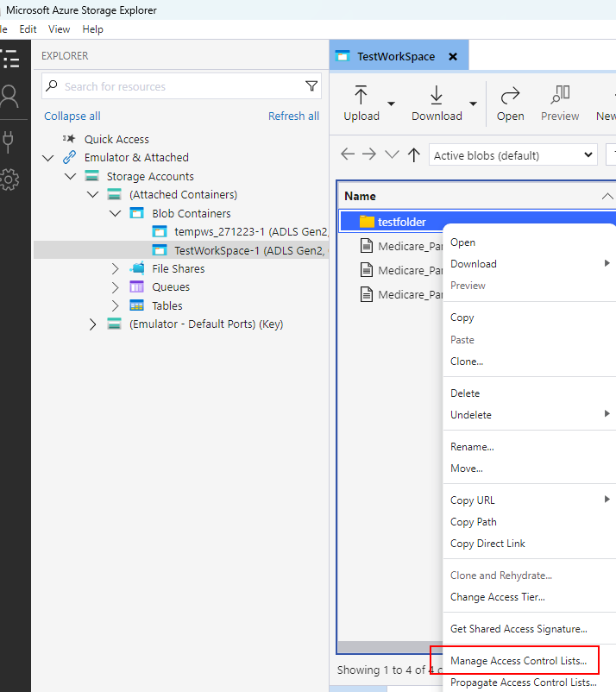
Task: Collapse the Blob Containers node
Action: click(x=115, y=214)
